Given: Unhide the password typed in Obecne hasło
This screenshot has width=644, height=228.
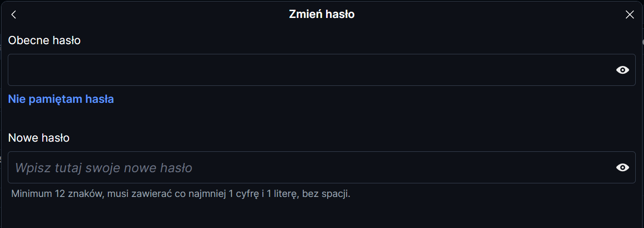Looking at the screenshot, I should click(x=622, y=70).
